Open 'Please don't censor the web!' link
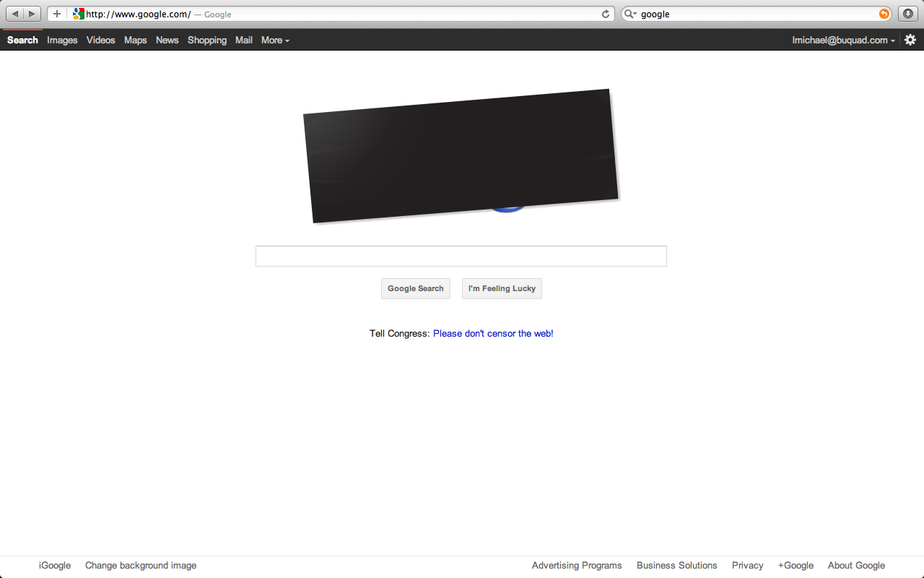Screen dimensions: 924x578 tap(493, 333)
